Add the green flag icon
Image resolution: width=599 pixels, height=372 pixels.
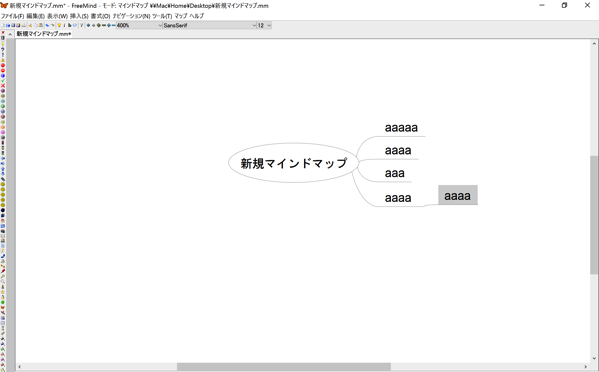tap(3, 349)
